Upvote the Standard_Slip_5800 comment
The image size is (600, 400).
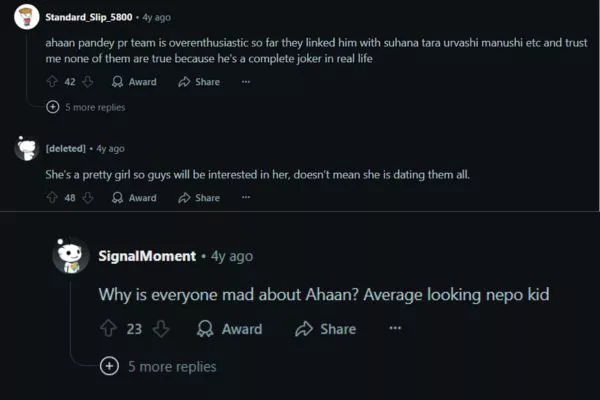pyautogui.click(x=52, y=82)
